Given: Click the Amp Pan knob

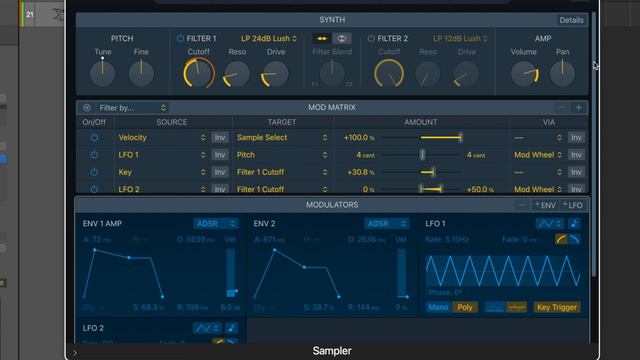Looking at the screenshot, I should click(562, 73).
